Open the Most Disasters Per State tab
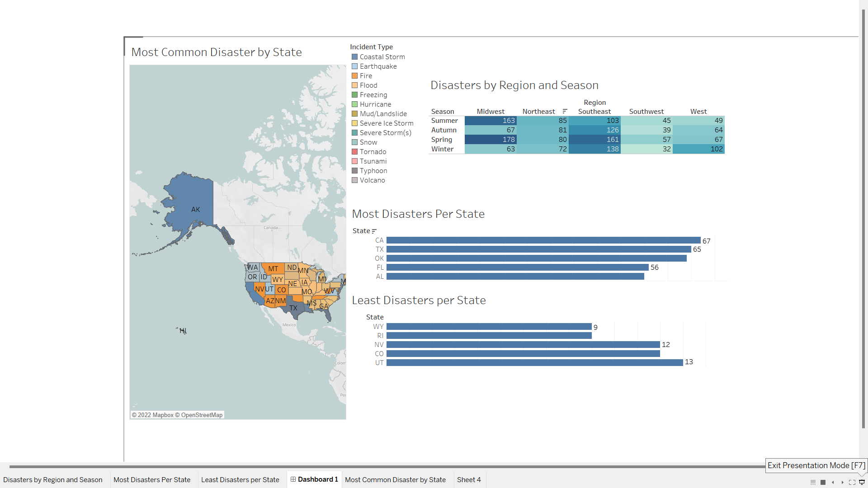The height and width of the screenshot is (488, 868). (x=152, y=479)
